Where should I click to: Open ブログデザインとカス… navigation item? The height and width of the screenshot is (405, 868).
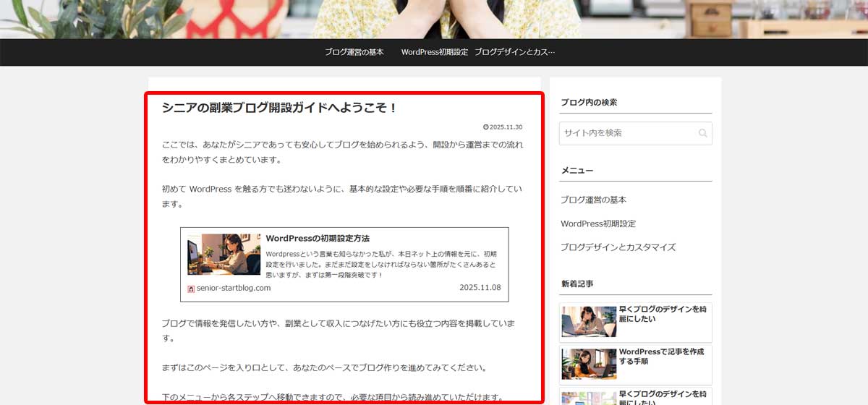(x=515, y=52)
